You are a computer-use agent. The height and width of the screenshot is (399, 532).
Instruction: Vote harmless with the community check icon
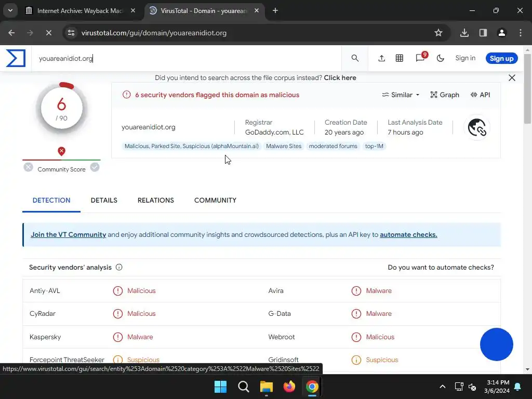tap(95, 167)
